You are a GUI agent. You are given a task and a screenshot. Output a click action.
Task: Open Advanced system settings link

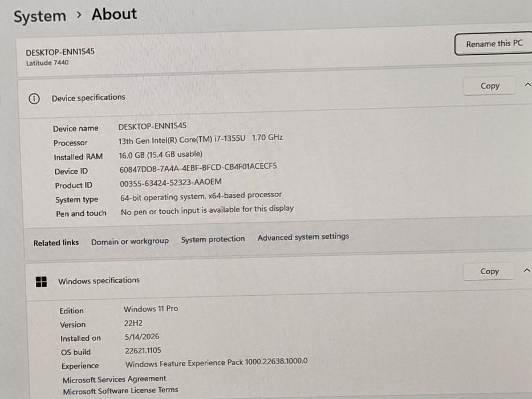303,237
